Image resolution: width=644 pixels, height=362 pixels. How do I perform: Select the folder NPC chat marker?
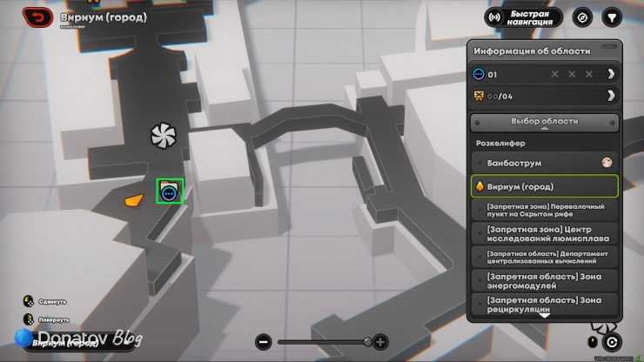pos(169,191)
